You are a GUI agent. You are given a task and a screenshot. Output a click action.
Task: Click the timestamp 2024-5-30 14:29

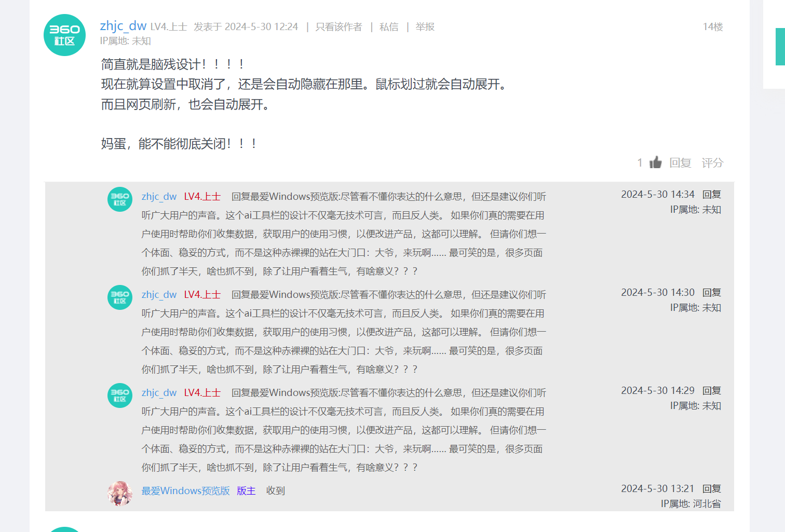[658, 390]
